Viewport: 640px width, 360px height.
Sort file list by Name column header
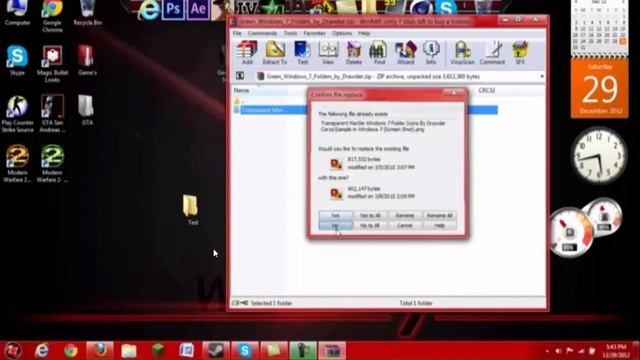pos(241,90)
